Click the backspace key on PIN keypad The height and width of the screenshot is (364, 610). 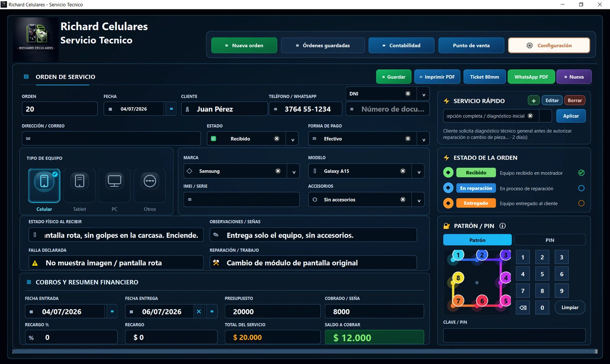click(523, 308)
